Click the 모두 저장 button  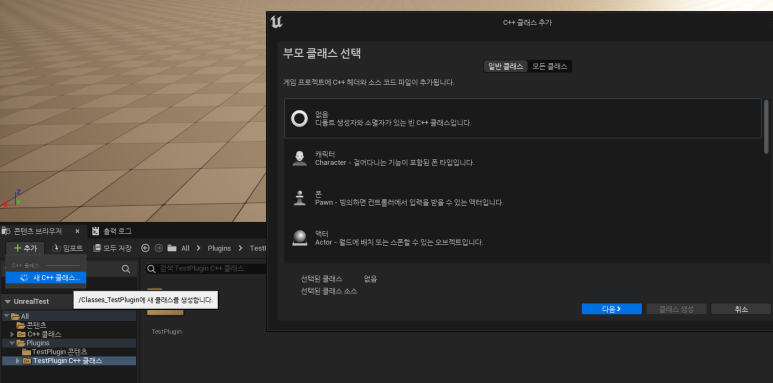pos(112,248)
